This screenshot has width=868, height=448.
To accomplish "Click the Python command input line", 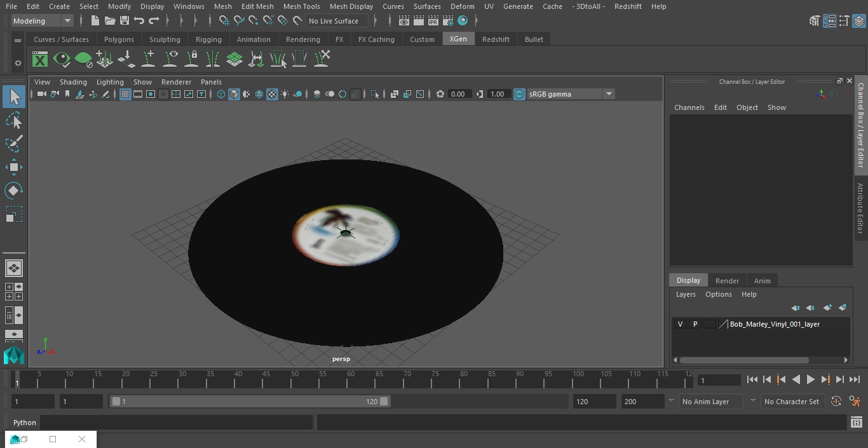I will (x=177, y=423).
